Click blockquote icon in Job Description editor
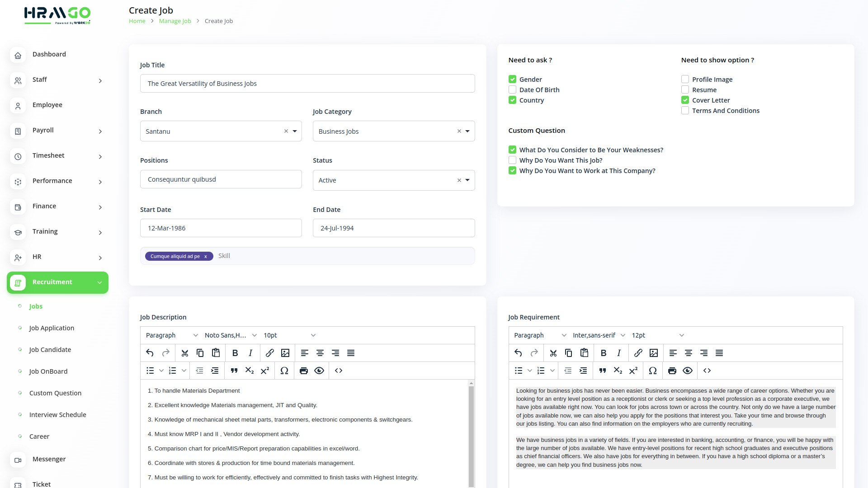The height and width of the screenshot is (488, 868). [x=234, y=371]
